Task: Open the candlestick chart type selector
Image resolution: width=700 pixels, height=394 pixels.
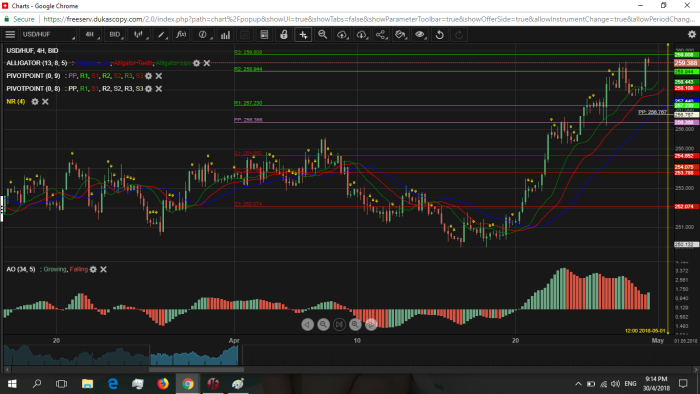Action: click(138, 34)
